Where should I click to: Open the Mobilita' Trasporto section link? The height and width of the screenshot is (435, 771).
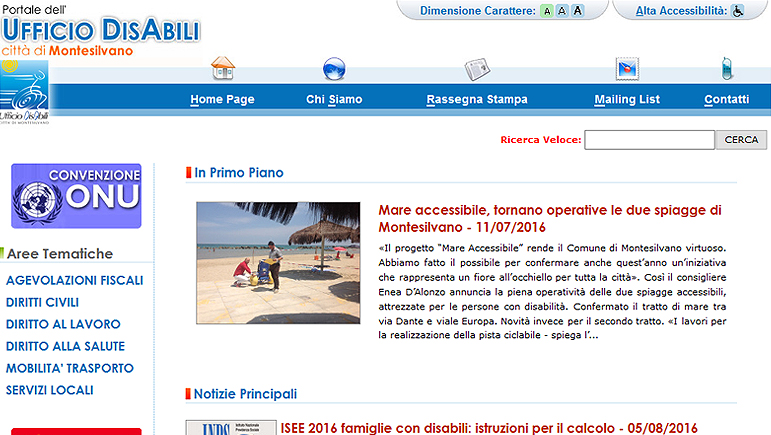pos(70,368)
